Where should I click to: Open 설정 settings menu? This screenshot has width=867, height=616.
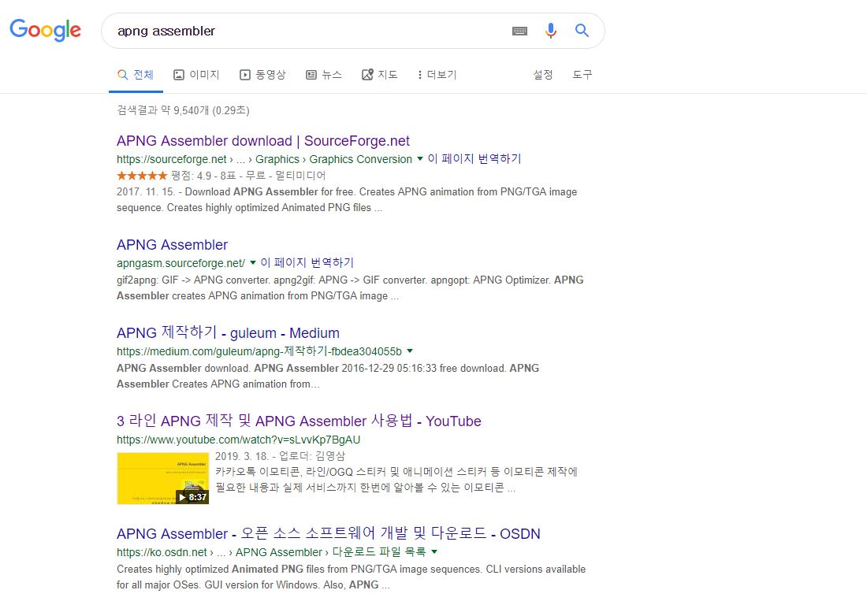(x=543, y=75)
